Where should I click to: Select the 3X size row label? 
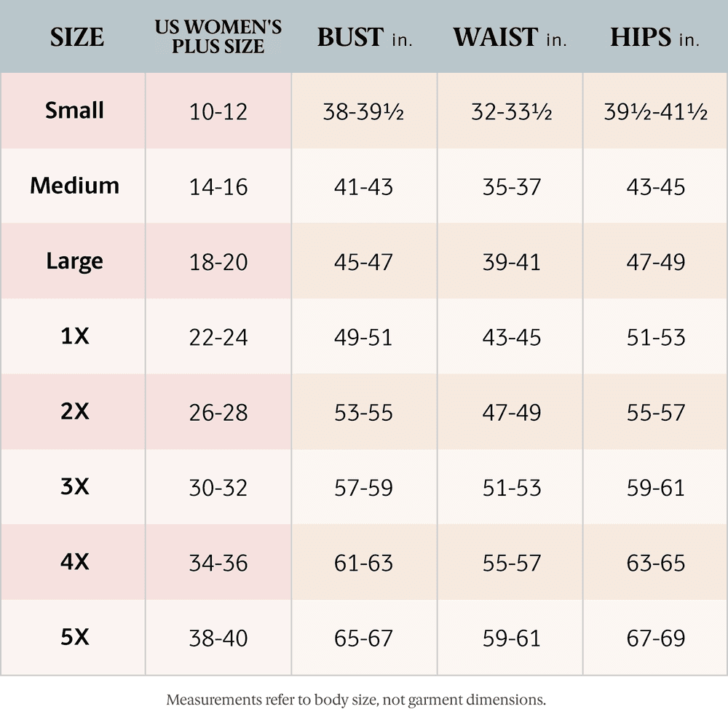click(74, 486)
